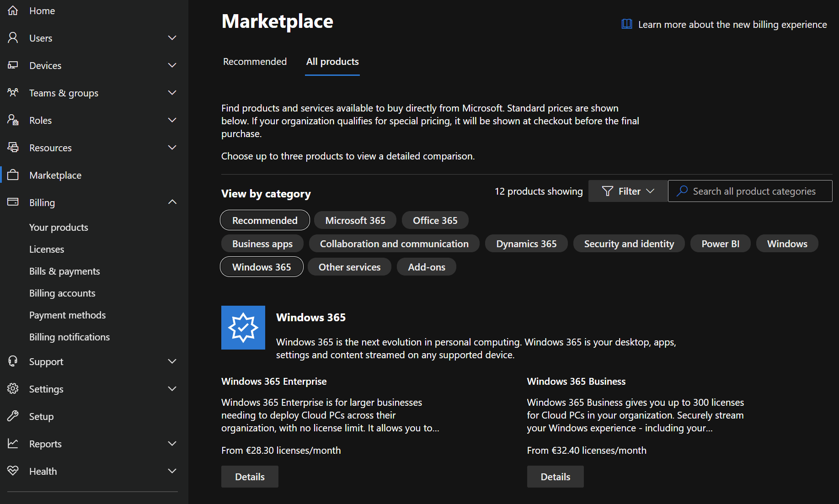This screenshot has width=839, height=504.
Task: Select Security and identity category chip
Action: 629,244
